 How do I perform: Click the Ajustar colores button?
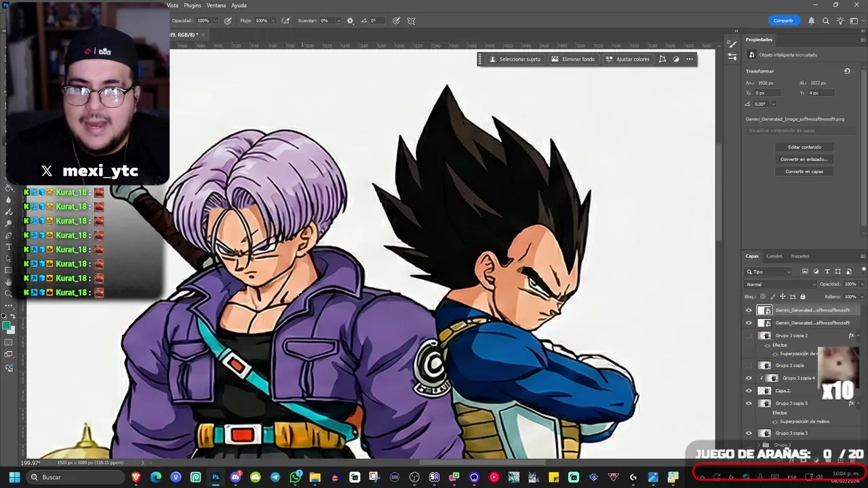[x=627, y=59]
